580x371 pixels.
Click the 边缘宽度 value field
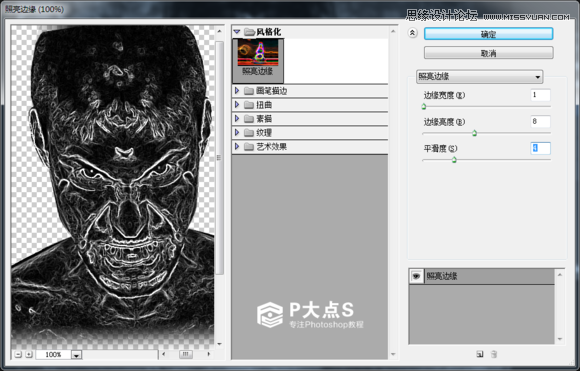[x=540, y=95]
